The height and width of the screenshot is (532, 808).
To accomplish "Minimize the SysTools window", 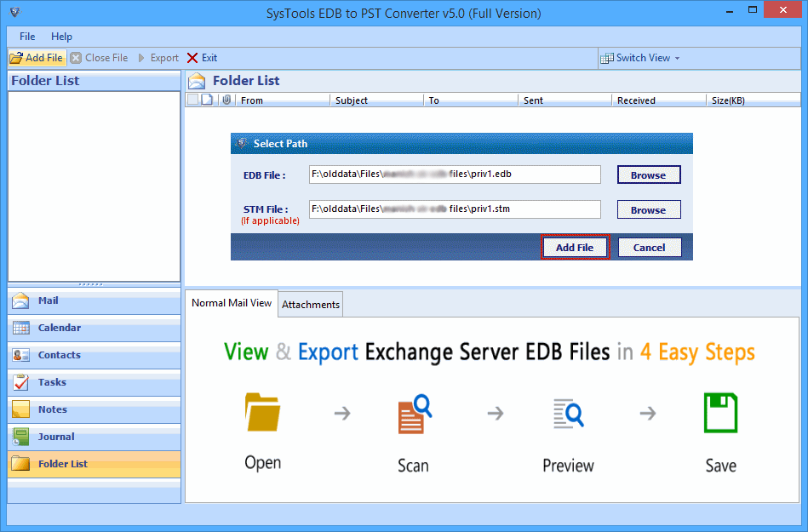I will pyautogui.click(x=729, y=11).
